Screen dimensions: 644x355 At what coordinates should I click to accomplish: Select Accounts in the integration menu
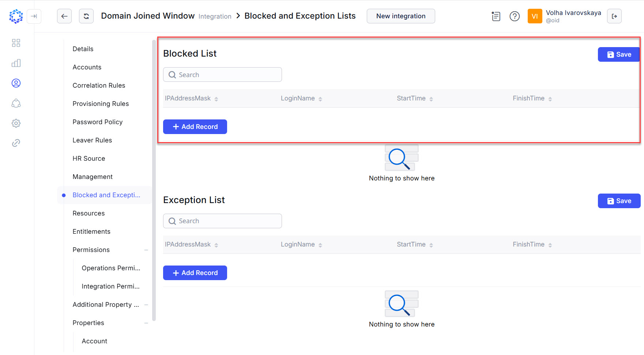(87, 67)
